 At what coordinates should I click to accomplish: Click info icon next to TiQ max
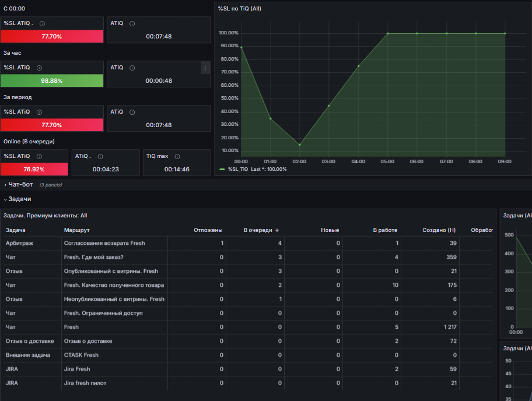point(177,157)
